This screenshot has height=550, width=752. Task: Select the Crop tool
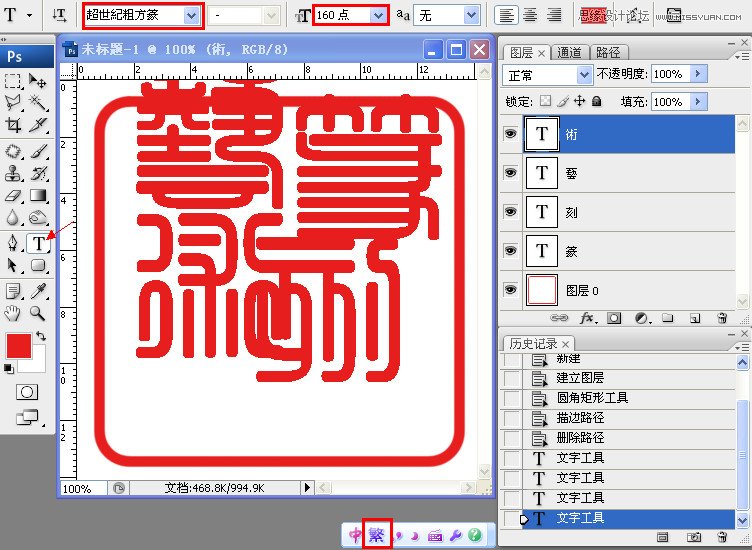(x=14, y=125)
